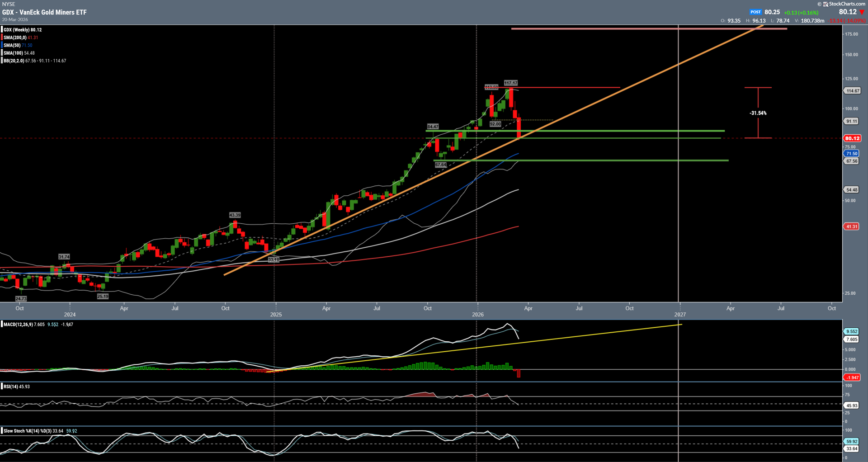The image size is (868, 462).
Task: Click the 2025 year label on time axis
Action: click(x=276, y=315)
